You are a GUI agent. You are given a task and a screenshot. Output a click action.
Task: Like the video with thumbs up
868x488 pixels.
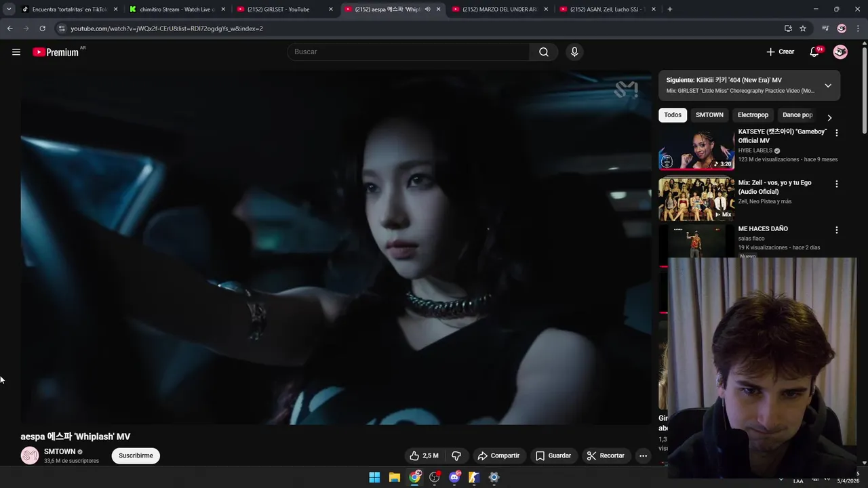click(424, 455)
